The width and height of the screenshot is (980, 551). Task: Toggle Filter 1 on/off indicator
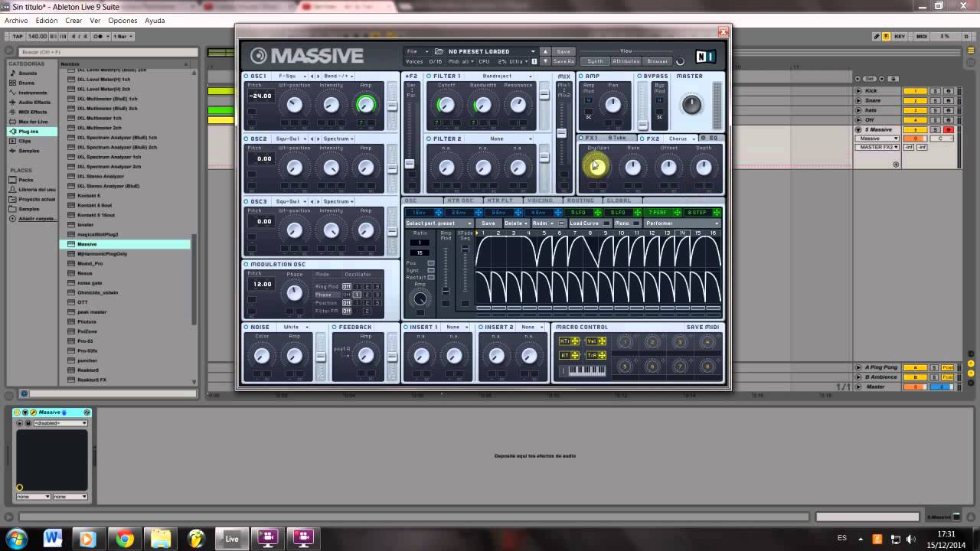(429, 77)
